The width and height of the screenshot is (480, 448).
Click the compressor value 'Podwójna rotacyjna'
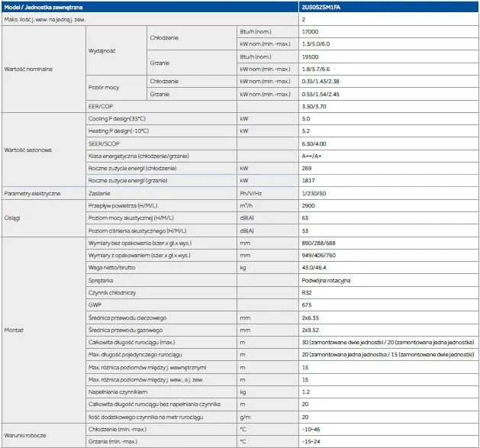[326, 281]
